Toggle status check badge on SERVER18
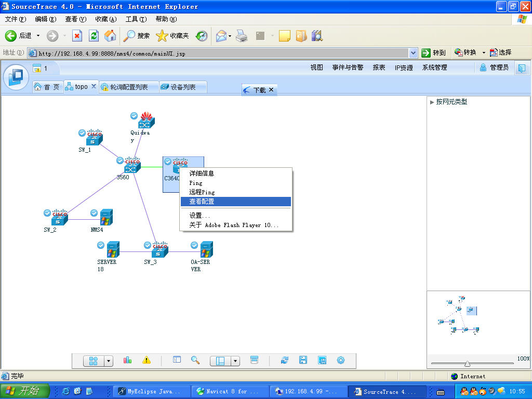Image resolution: width=532 pixels, height=399 pixels. click(x=101, y=245)
